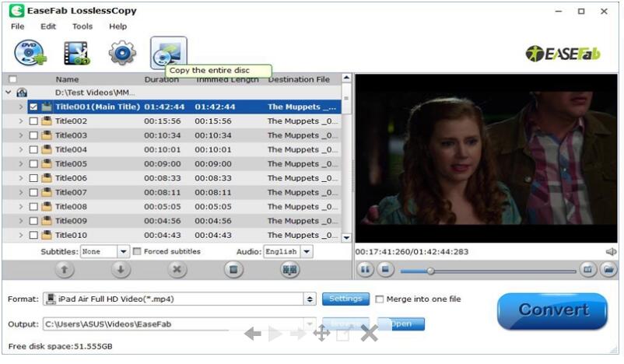Open the snapshot folder icon
624x364 pixels.
coord(608,269)
